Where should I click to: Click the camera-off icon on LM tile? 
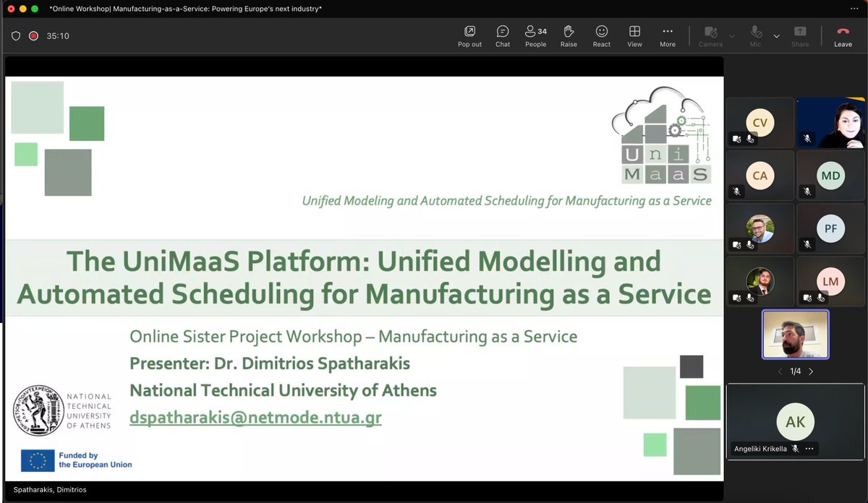click(x=807, y=297)
